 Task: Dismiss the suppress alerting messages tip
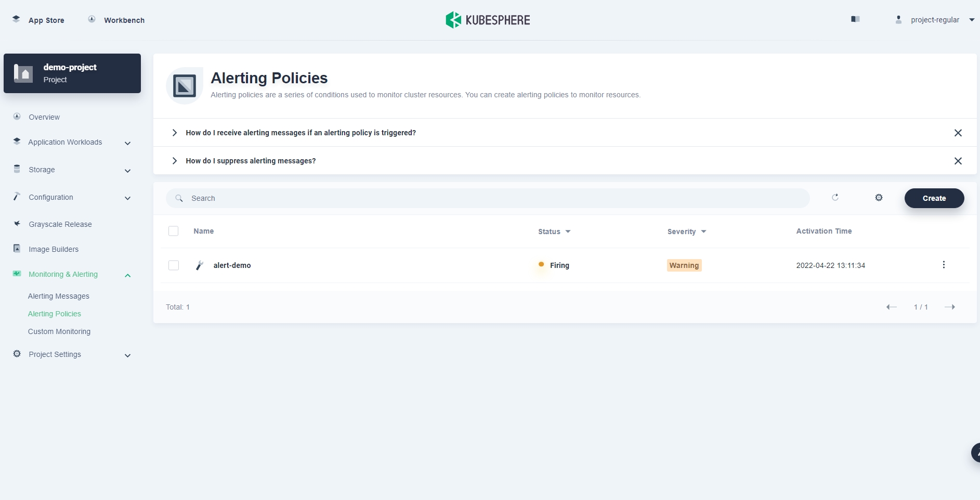tap(958, 161)
